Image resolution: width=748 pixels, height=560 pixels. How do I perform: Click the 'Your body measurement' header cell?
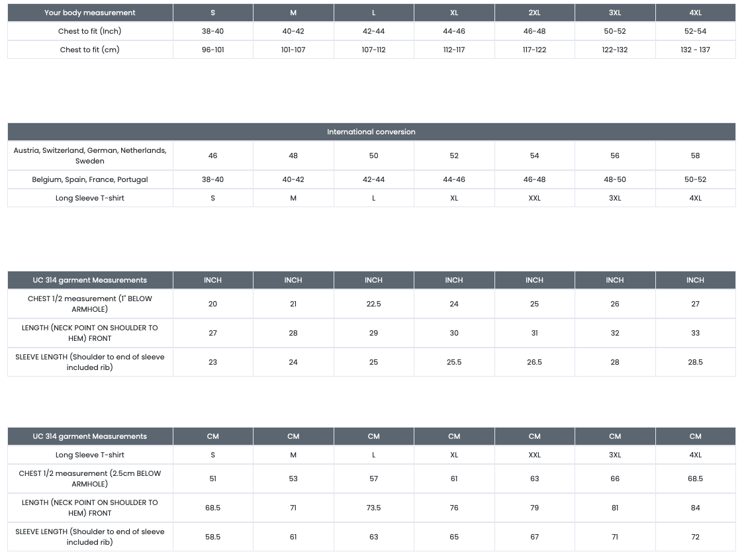pyautogui.click(x=90, y=13)
